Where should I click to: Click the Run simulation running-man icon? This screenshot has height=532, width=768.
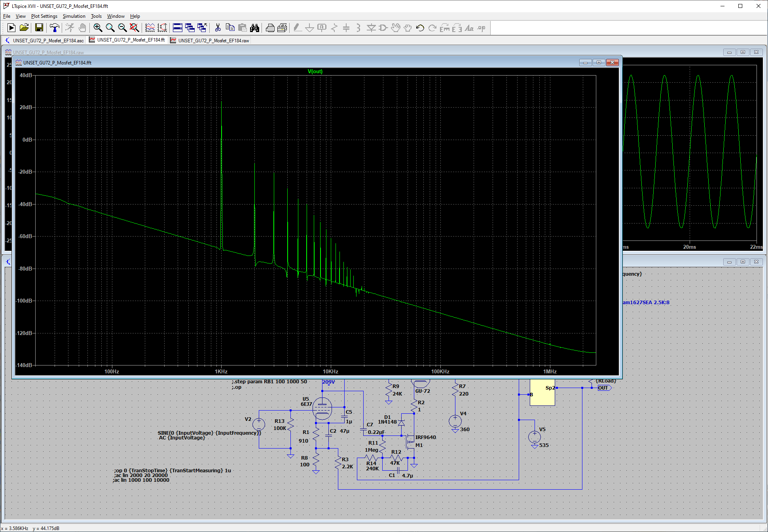[70, 28]
